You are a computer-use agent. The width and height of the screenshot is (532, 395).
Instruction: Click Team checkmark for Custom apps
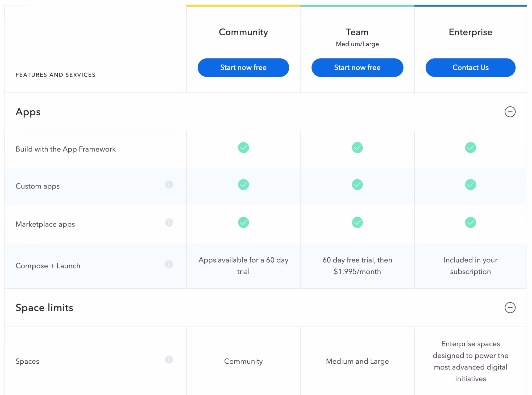357,184
